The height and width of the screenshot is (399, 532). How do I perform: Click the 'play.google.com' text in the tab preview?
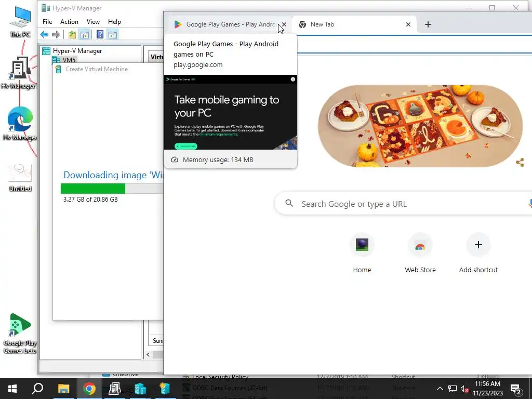coord(198,65)
